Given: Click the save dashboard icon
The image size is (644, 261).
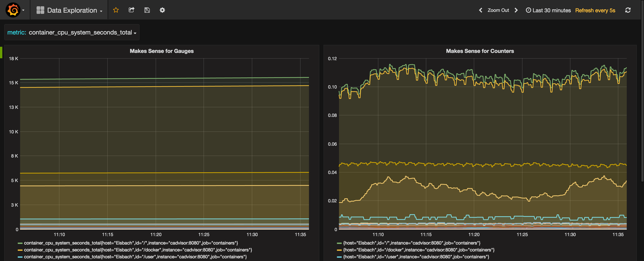Looking at the screenshot, I should point(147,10).
